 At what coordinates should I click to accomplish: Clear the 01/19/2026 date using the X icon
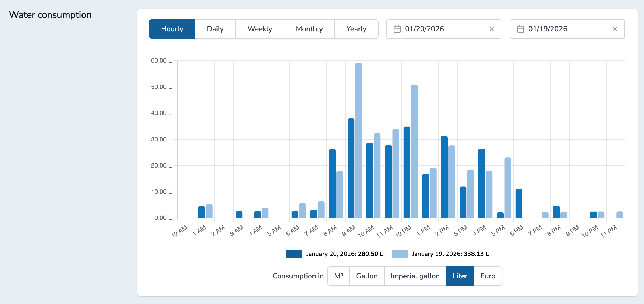[615, 29]
